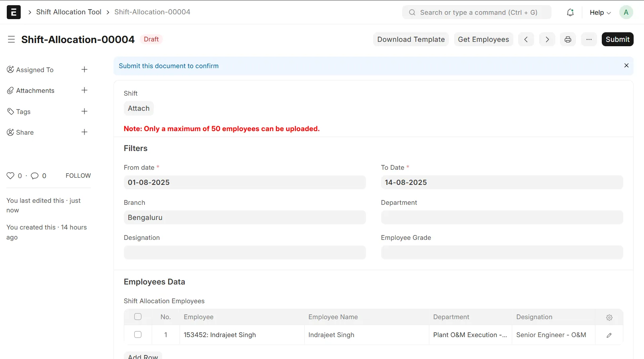Tick the checkbox for Indrajeet Singh row
The width and height of the screenshot is (644, 359).
(x=138, y=335)
